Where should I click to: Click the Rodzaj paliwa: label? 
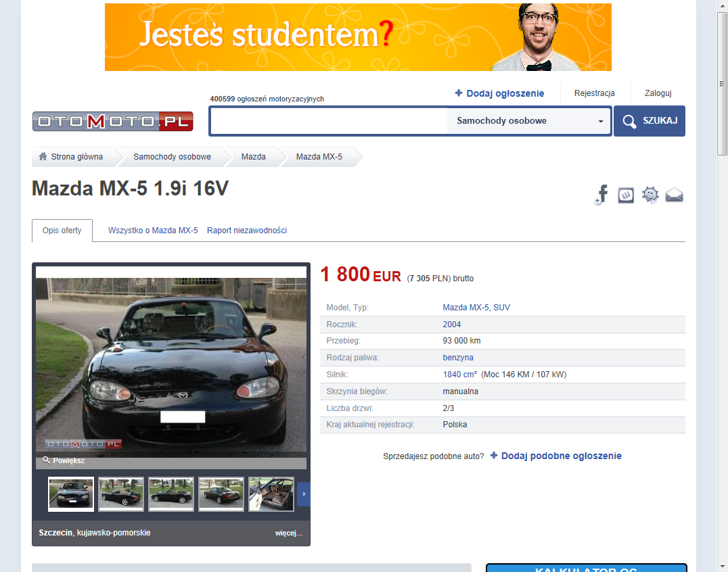pyautogui.click(x=352, y=358)
